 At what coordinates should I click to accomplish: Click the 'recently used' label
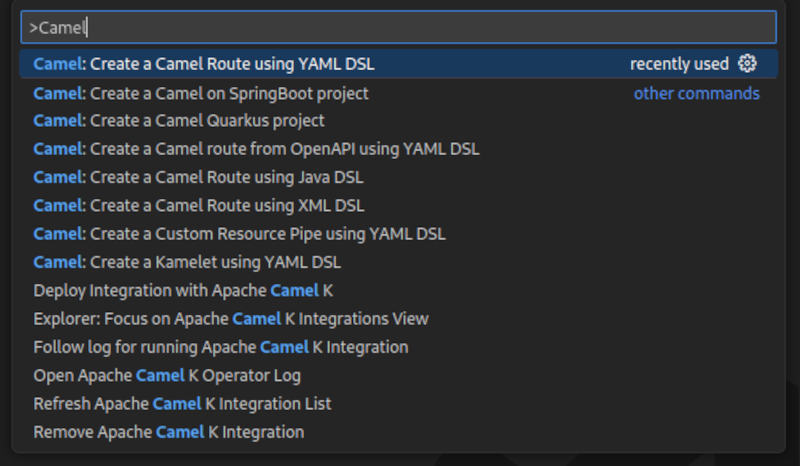pos(679,64)
